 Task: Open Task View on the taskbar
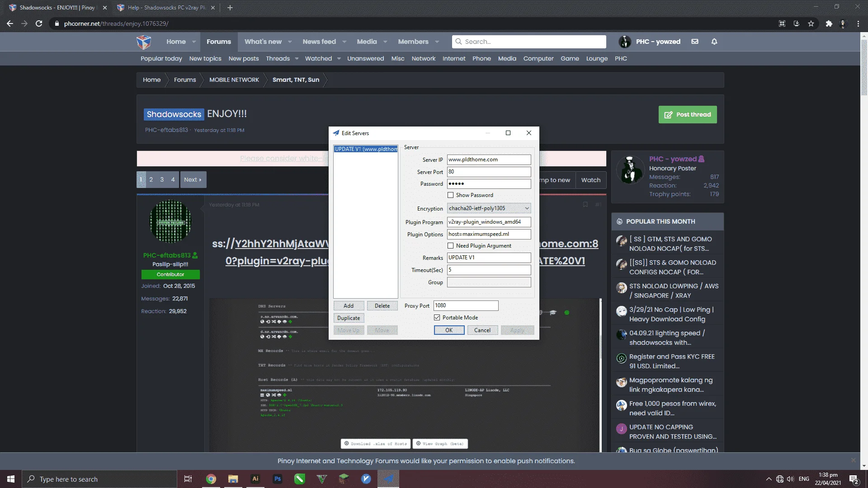tap(188, 479)
